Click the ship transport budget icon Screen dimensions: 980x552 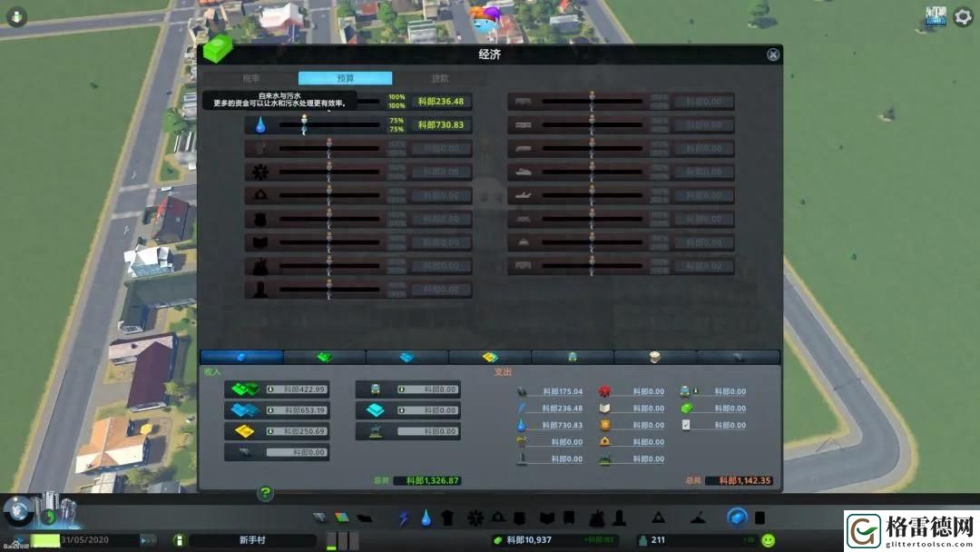coord(524,172)
